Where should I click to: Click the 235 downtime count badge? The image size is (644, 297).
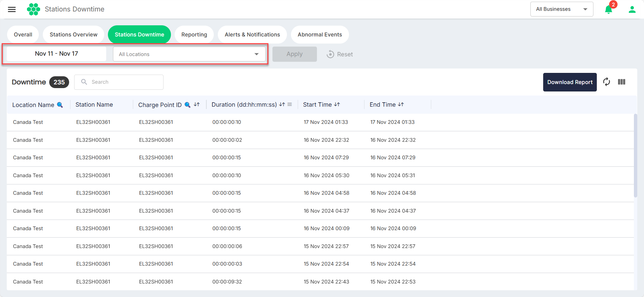pos(59,82)
